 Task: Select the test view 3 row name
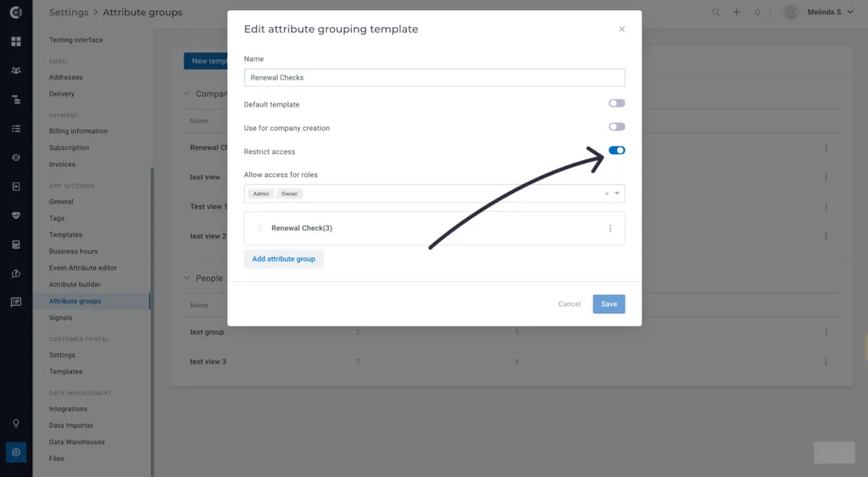pyautogui.click(x=209, y=361)
